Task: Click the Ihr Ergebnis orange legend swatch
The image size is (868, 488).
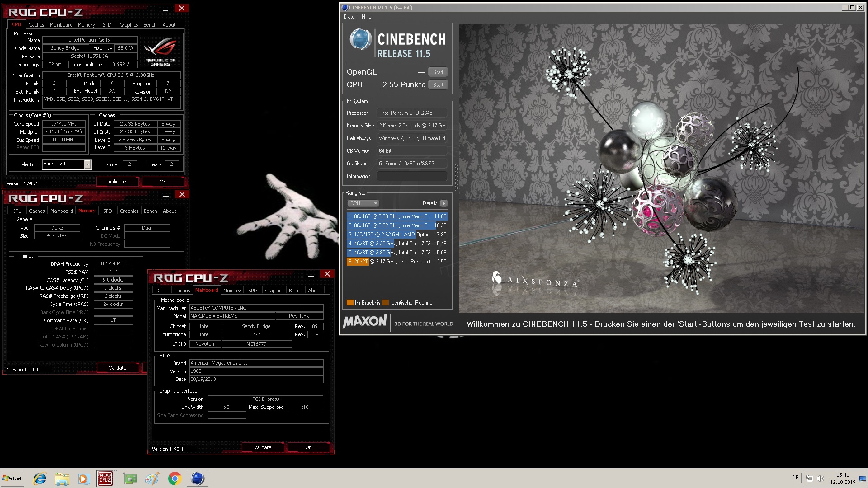Action: pyautogui.click(x=350, y=303)
